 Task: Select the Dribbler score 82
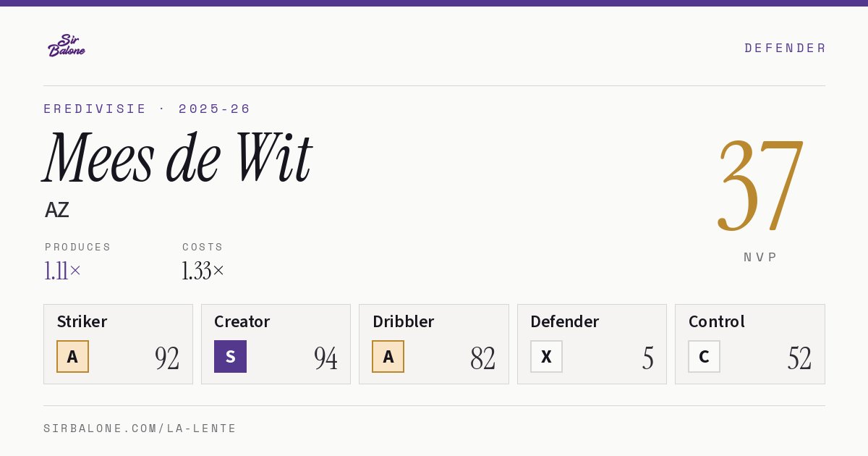(x=482, y=358)
